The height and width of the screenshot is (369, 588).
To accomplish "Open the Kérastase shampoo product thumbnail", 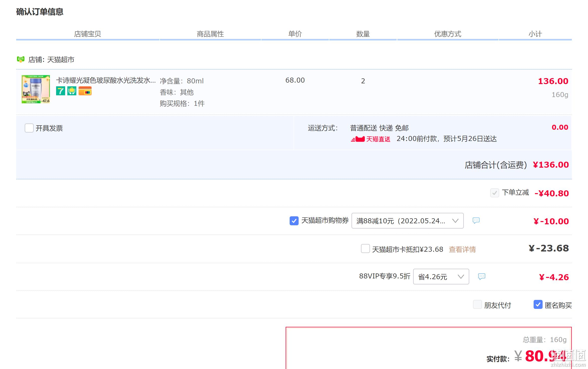I will tap(36, 89).
